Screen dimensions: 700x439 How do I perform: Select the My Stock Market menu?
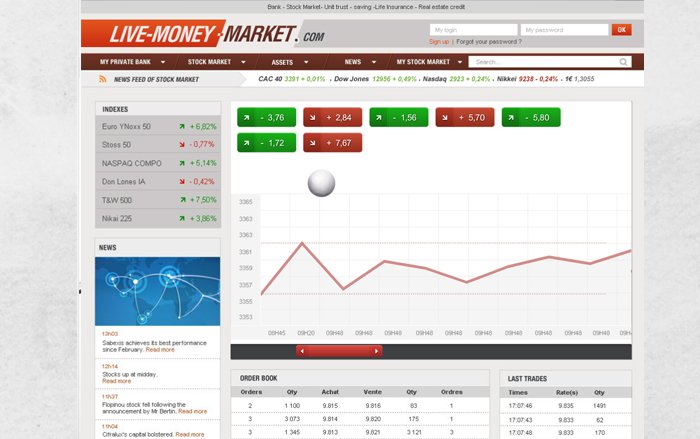[x=427, y=62]
